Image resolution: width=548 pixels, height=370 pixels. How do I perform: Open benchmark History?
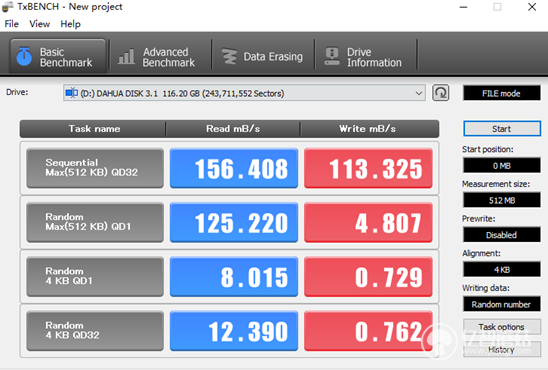[x=502, y=349]
